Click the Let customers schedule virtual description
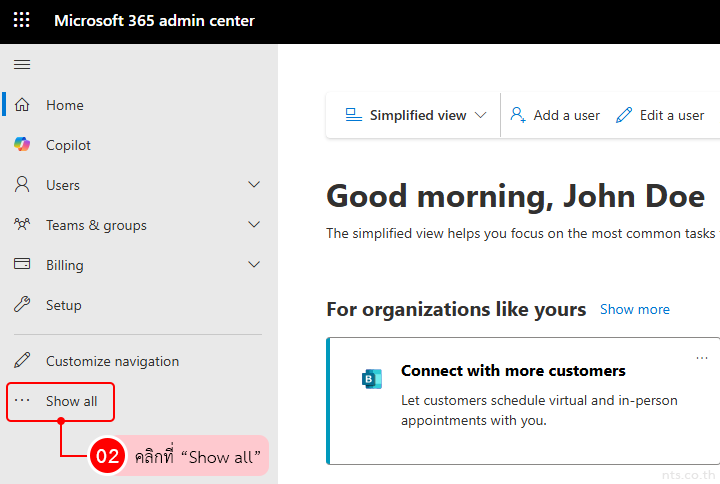 [x=539, y=410]
